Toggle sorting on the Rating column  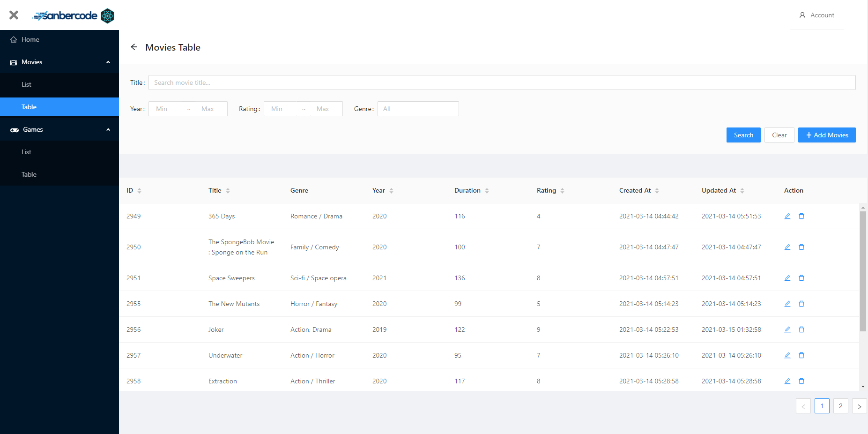550,190
